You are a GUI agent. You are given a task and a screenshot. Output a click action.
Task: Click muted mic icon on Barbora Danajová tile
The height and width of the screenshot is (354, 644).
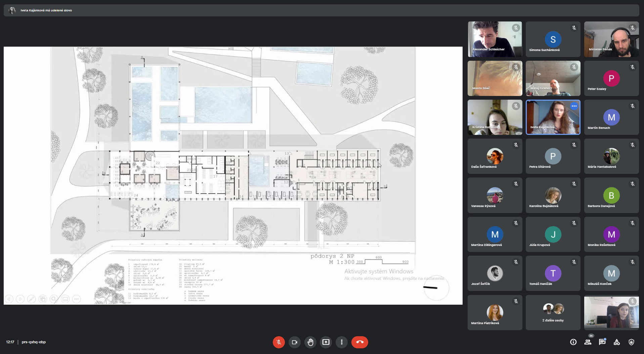pyautogui.click(x=632, y=184)
